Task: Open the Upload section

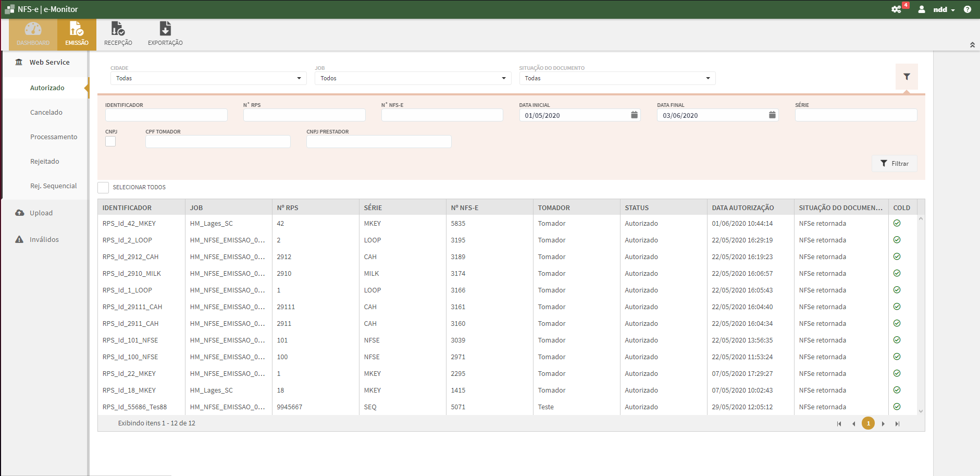Action: (41, 213)
